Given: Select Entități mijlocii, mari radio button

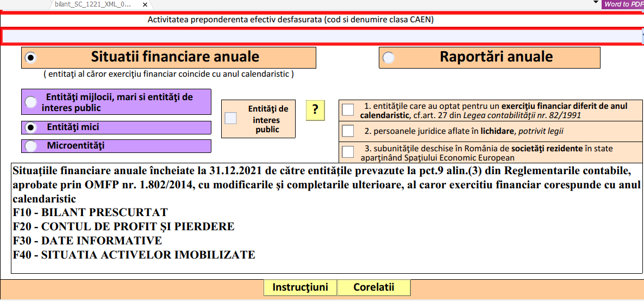Looking at the screenshot, I should coord(32,102).
